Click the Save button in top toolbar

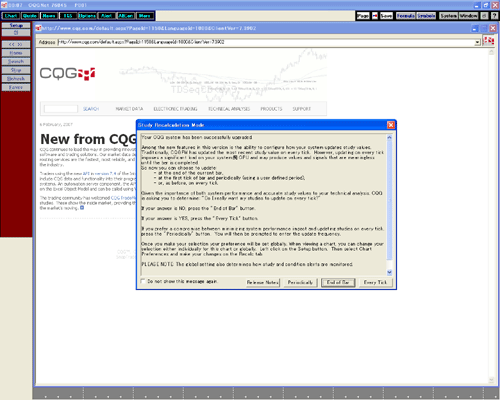[387, 16]
